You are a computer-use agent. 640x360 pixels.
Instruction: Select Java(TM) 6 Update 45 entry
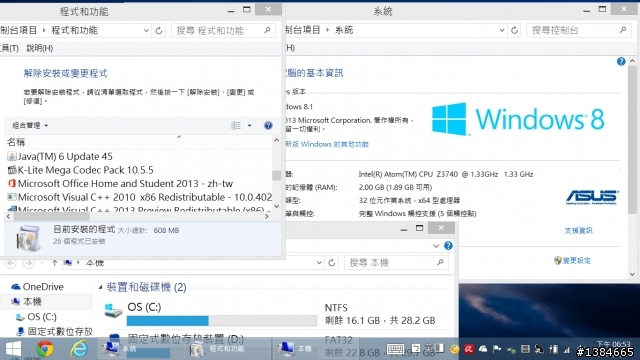[65, 156]
